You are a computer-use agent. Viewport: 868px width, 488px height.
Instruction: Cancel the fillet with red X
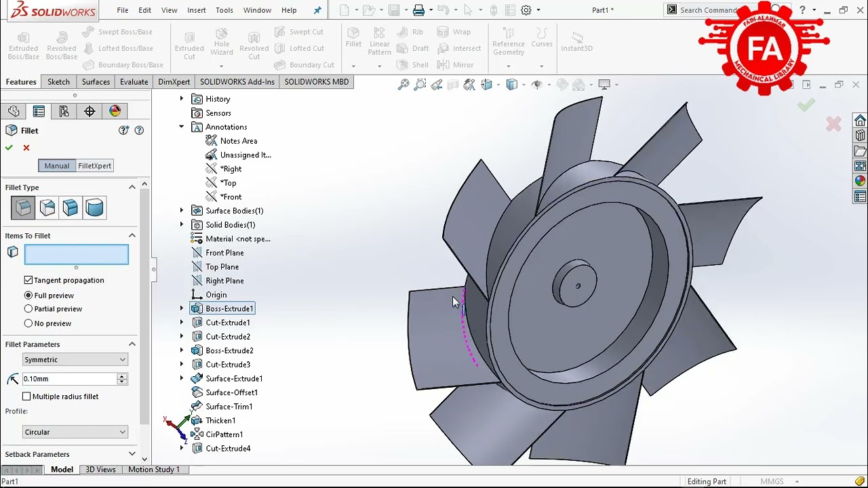26,148
